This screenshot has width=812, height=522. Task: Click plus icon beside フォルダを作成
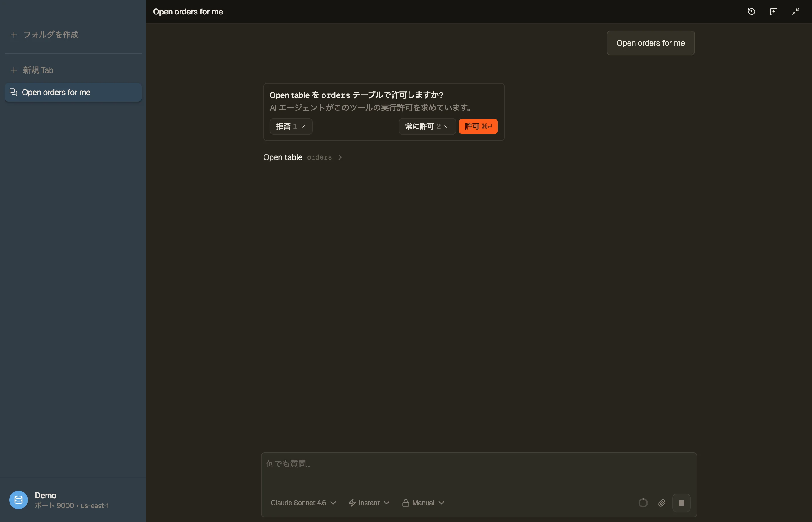coord(14,35)
